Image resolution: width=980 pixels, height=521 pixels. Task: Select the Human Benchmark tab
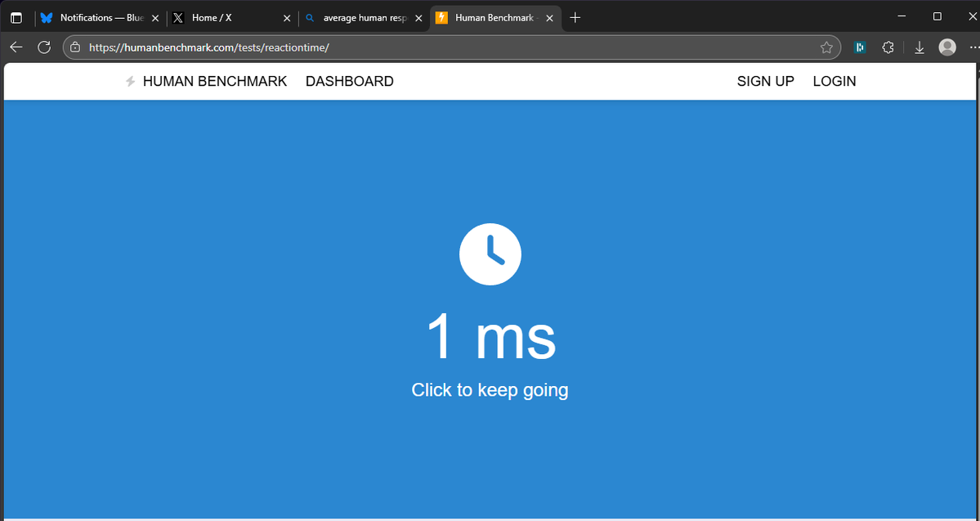tap(495, 18)
